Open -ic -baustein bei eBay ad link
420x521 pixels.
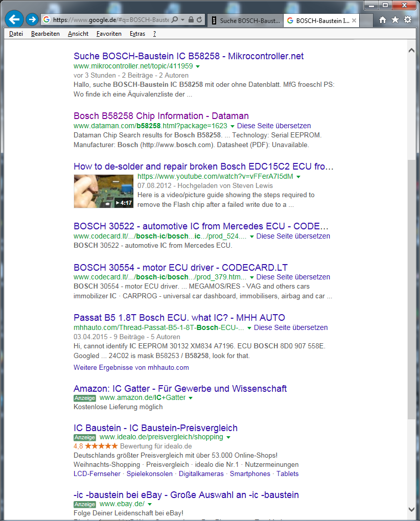click(186, 495)
